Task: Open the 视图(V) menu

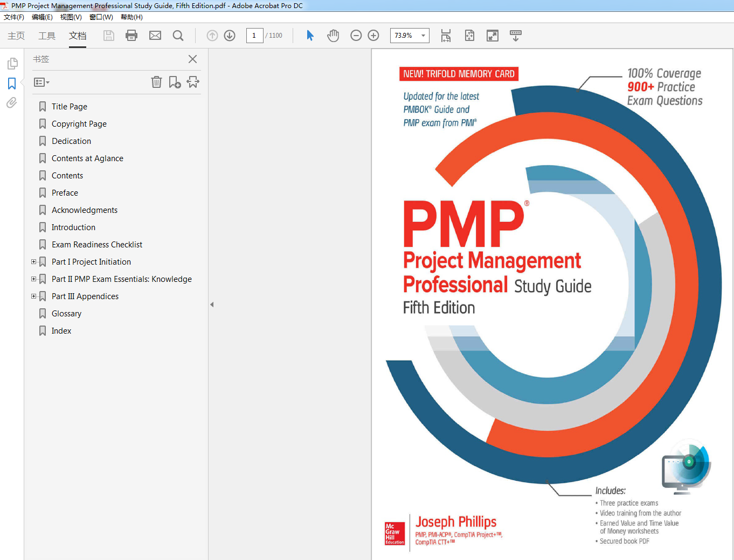Action: (71, 17)
